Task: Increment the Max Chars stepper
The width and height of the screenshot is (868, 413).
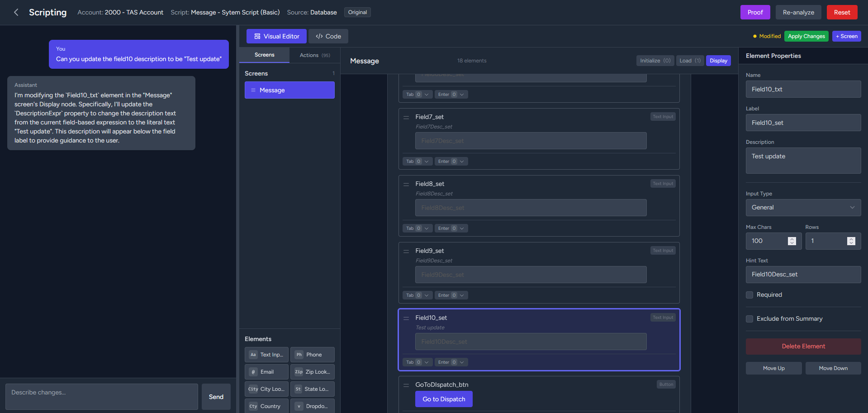Action: click(792, 238)
